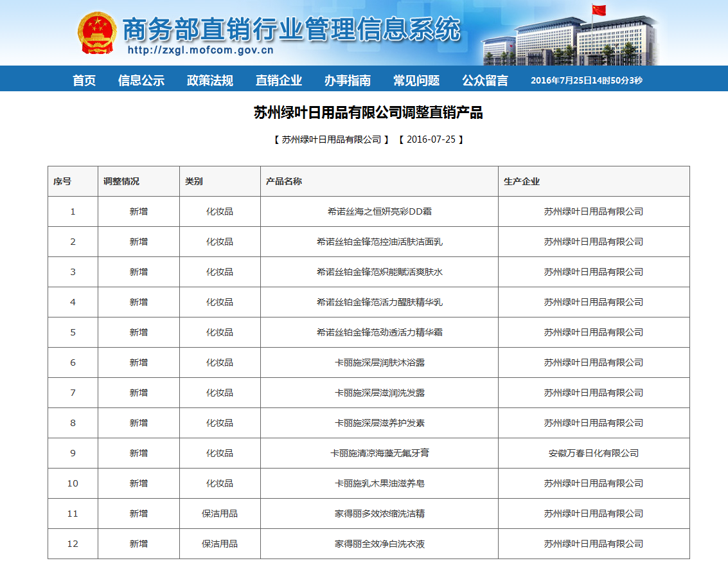
Task: Click 新增 status in row 2
Action: (138, 242)
